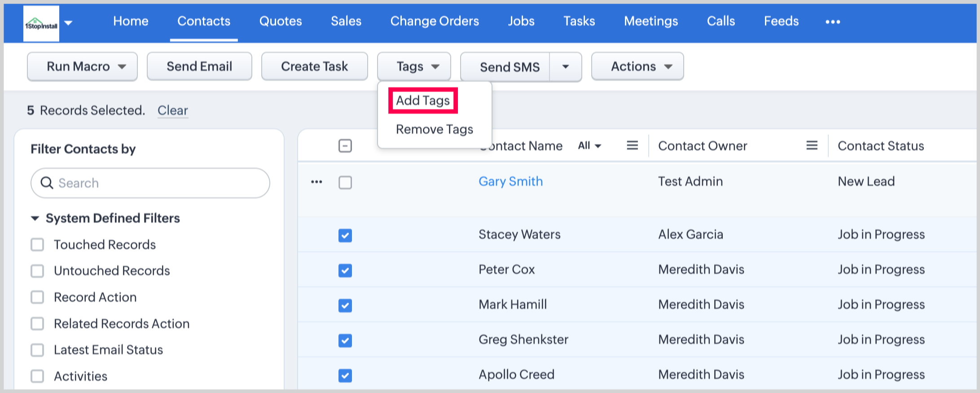Viewport: 980px width, 393px height.
Task: Open Contact Owner column menu icon
Action: (x=812, y=146)
